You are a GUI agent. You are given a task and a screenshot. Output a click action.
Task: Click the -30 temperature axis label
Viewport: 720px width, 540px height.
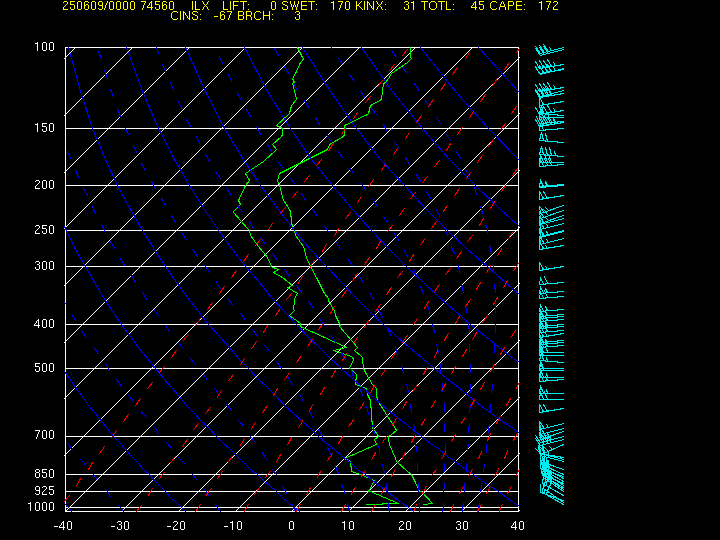pos(120,526)
